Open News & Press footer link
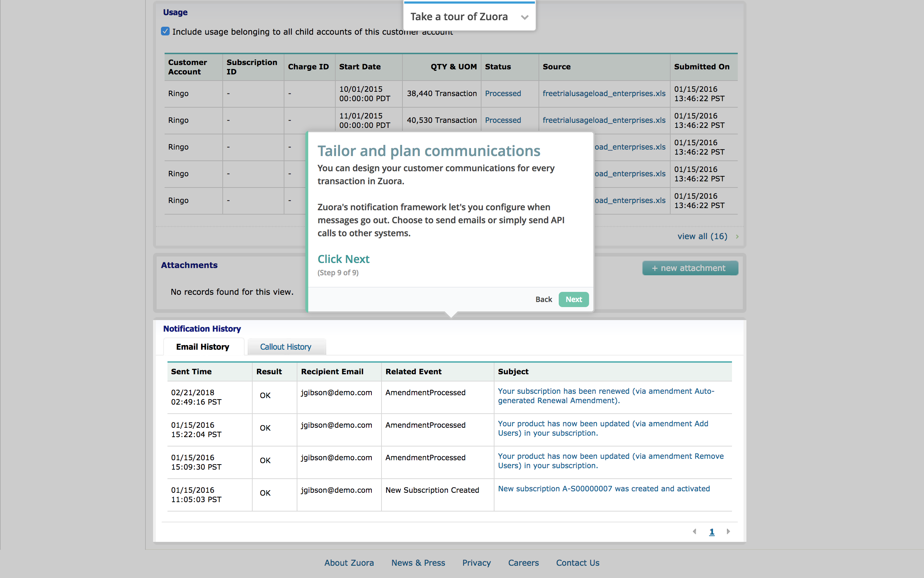Image resolution: width=924 pixels, height=578 pixels. point(418,563)
